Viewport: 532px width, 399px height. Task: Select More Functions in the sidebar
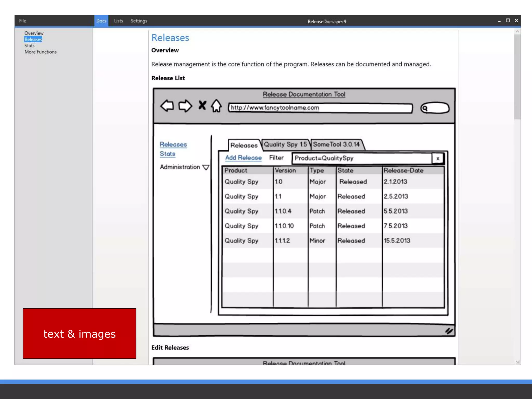click(x=41, y=52)
